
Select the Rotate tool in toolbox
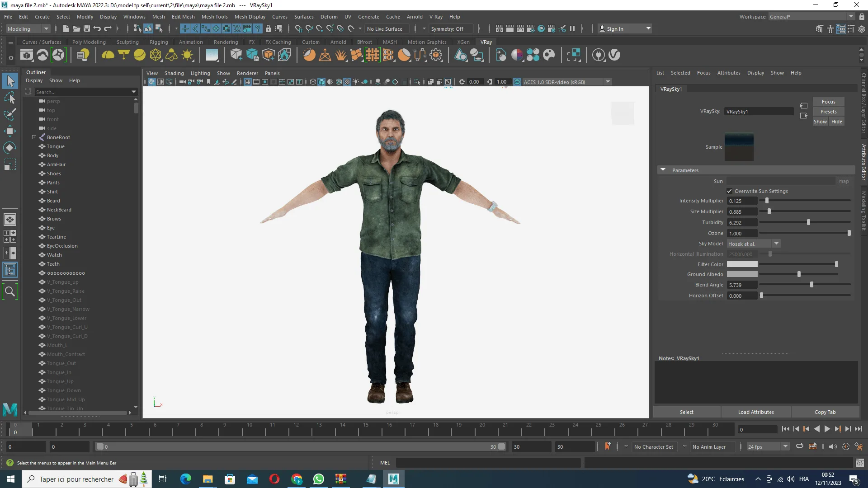pyautogui.click(x=9, y=148)
